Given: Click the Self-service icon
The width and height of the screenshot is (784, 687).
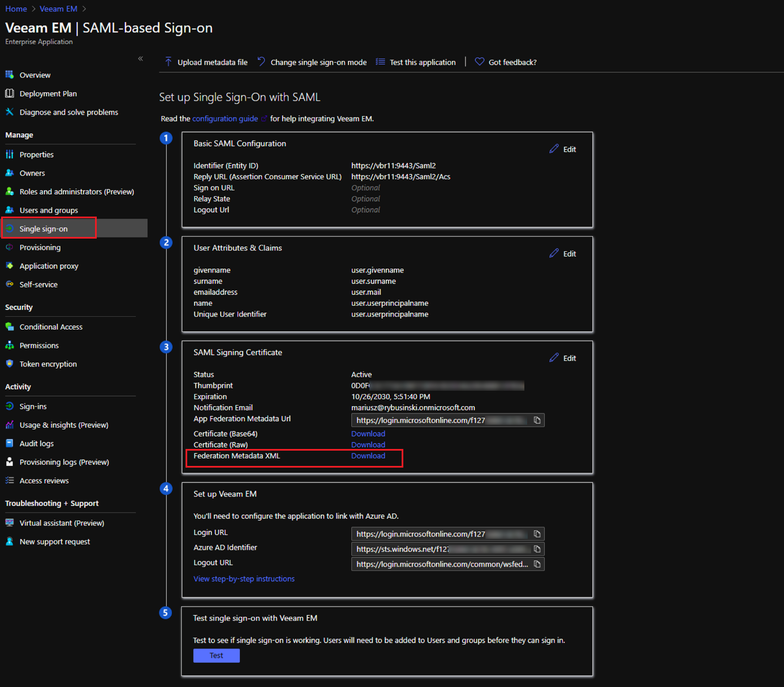Looking at the screenshot, I should (x=10, y=284).
